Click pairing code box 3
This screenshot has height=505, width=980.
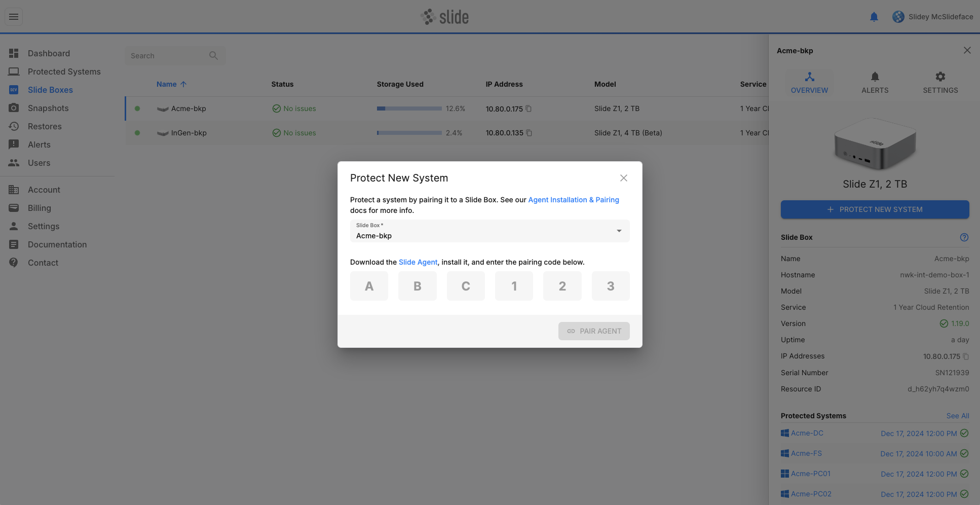611,286
